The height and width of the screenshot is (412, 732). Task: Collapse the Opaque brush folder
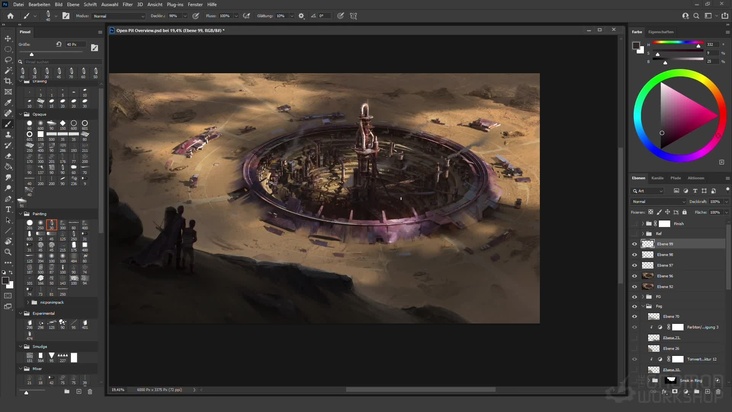point(21,114)
